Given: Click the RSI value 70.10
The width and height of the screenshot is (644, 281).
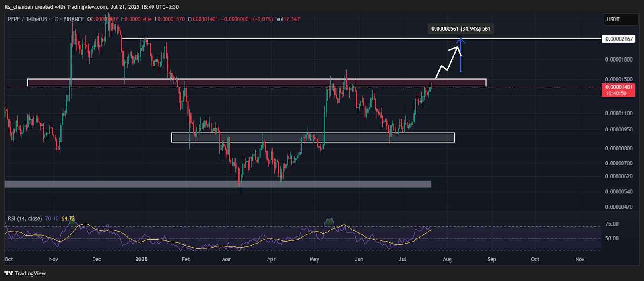Looking at the screenshot, I should 52,219.
